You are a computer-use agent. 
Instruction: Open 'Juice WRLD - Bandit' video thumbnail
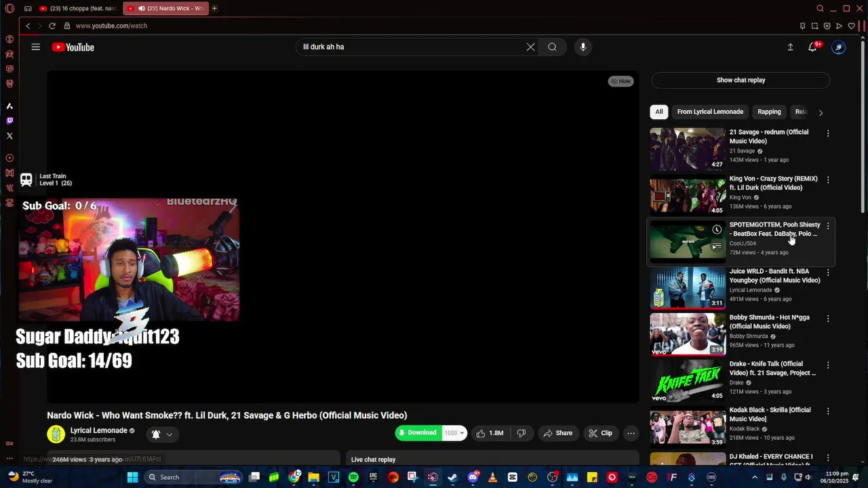pyautogui.click(x=688, y=288)
